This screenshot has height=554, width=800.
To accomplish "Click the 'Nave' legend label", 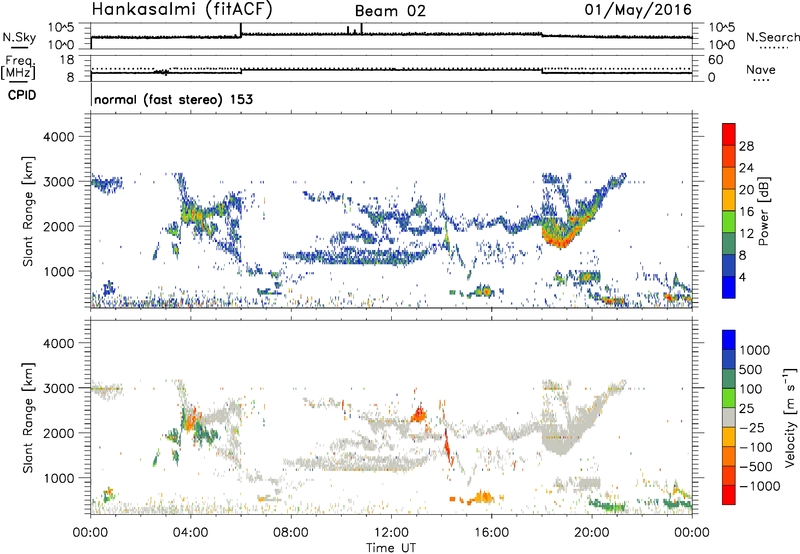I will click(760, 69).
